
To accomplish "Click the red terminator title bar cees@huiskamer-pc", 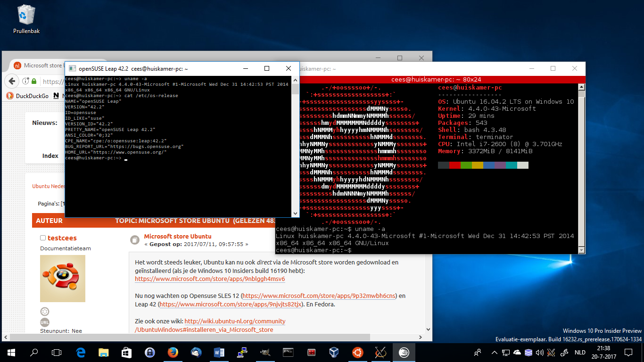I will coord(430,79).
